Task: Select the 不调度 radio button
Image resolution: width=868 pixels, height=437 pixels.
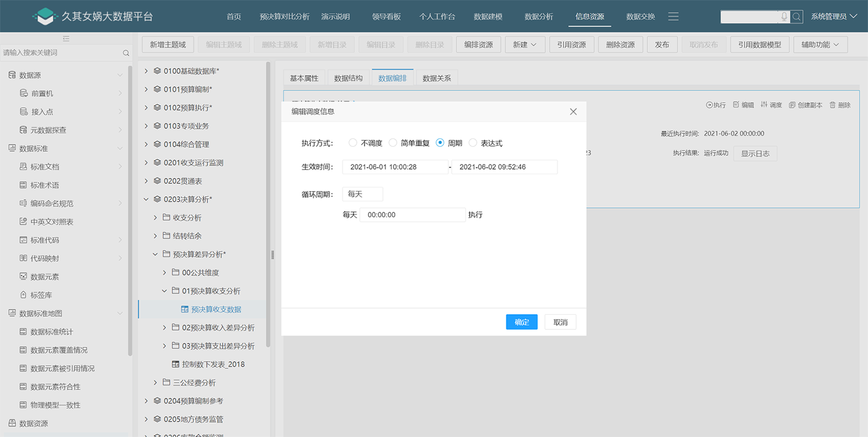Action: pyautogui.click(x=353, y=143)
